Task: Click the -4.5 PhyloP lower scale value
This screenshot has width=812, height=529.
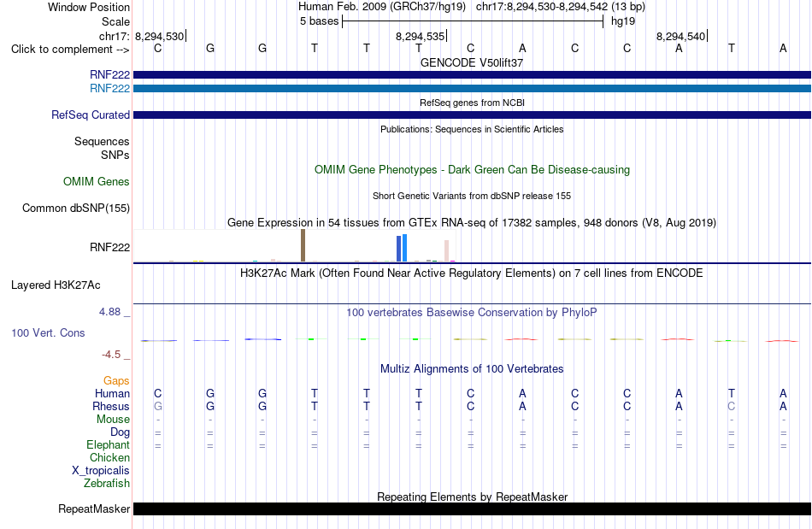Action: point(111,355)
